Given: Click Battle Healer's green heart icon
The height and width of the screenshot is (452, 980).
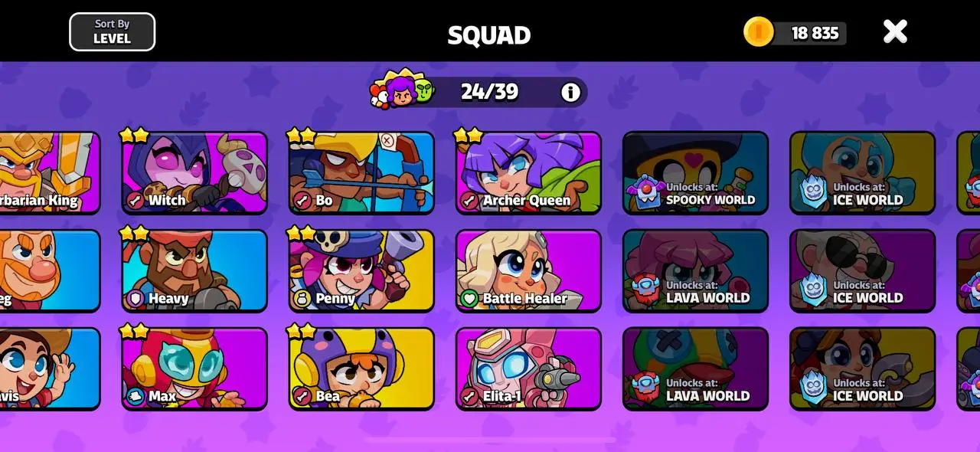Looking at the screenshot, I should pos(469,298).
